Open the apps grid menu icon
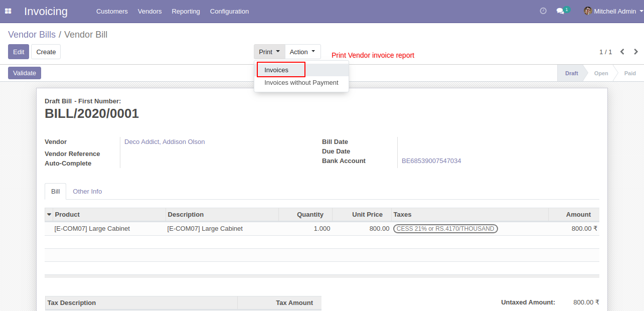This screenshot has height=311, width=644. pos(8,11)
